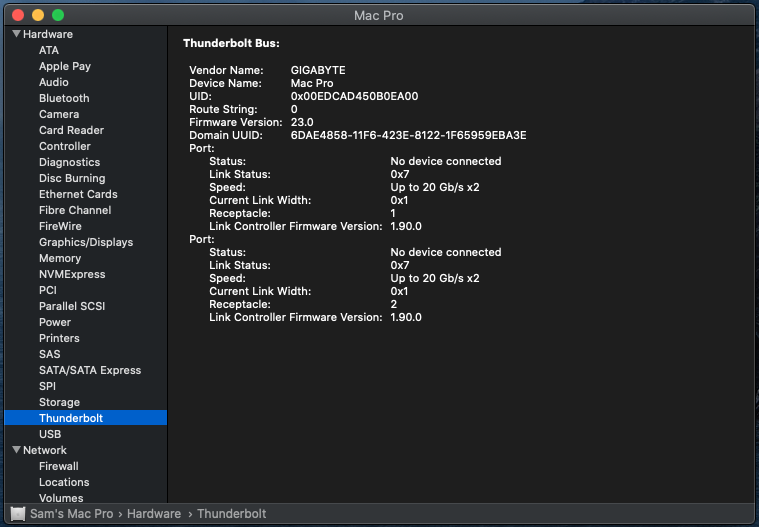Open Parallel SCSI entry
The image size is (759, 527).
click(x=72, y=306)
